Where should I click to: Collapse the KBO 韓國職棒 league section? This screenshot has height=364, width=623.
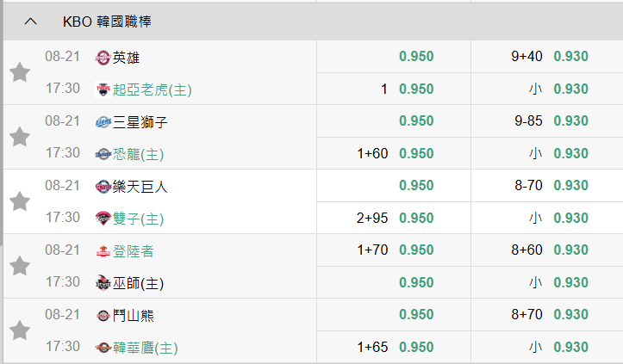coord(31,21)
